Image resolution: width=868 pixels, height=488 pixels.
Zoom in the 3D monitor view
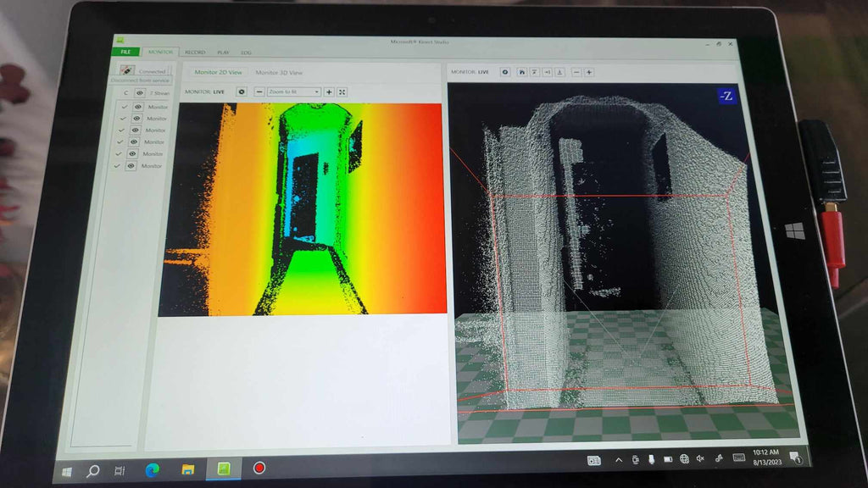click(x=589, y=72)
